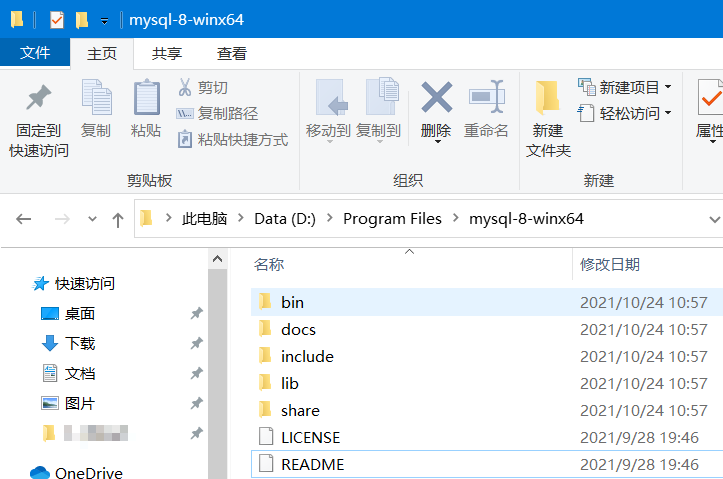Screen dimensions: 723x479
Task: Go up one folder level arrow
Action: point(118,220)
